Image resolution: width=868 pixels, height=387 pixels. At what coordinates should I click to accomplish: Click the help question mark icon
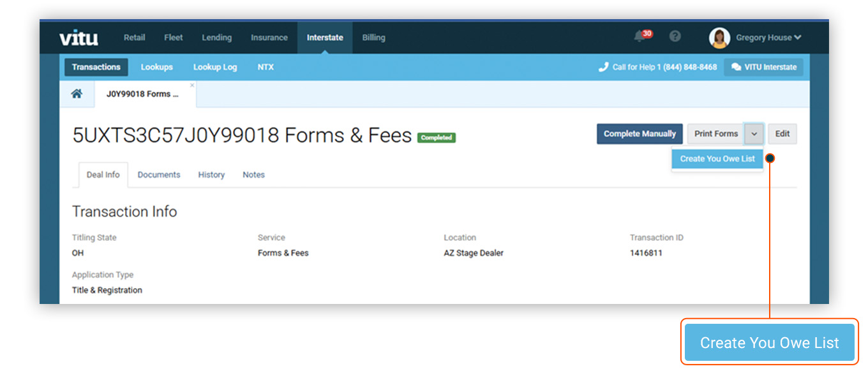675,36
